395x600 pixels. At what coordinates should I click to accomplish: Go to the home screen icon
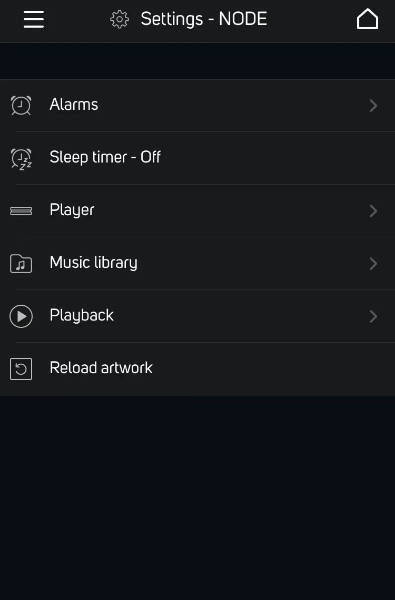(x=367, y=19)
